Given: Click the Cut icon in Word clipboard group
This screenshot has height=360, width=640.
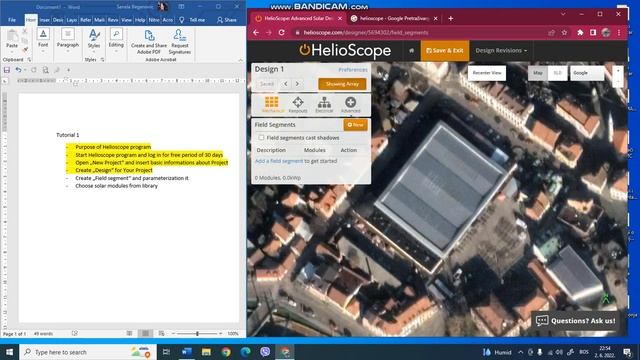Looking at the screenshot, I should click(25, 31).
